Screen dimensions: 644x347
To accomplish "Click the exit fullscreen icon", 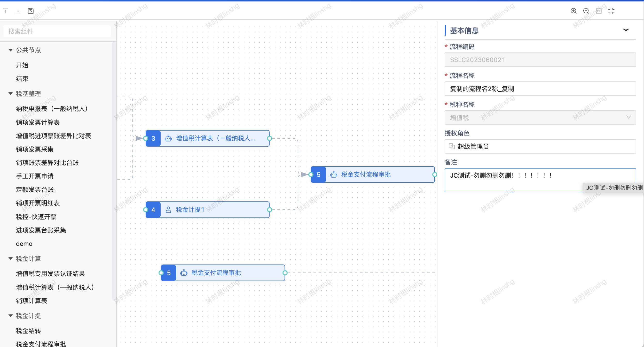I will pos(611,11).
